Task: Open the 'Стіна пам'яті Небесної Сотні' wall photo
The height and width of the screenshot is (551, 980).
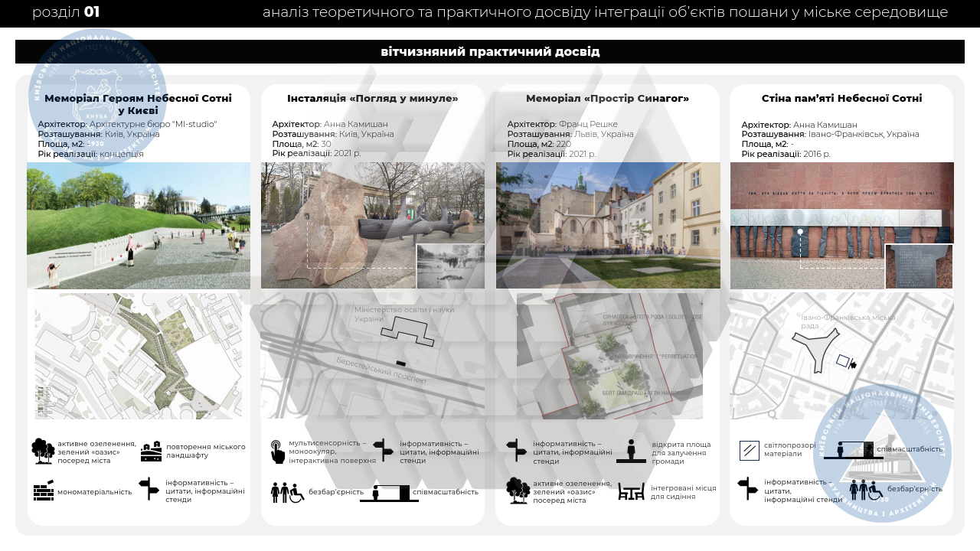Action: (842, 226)
